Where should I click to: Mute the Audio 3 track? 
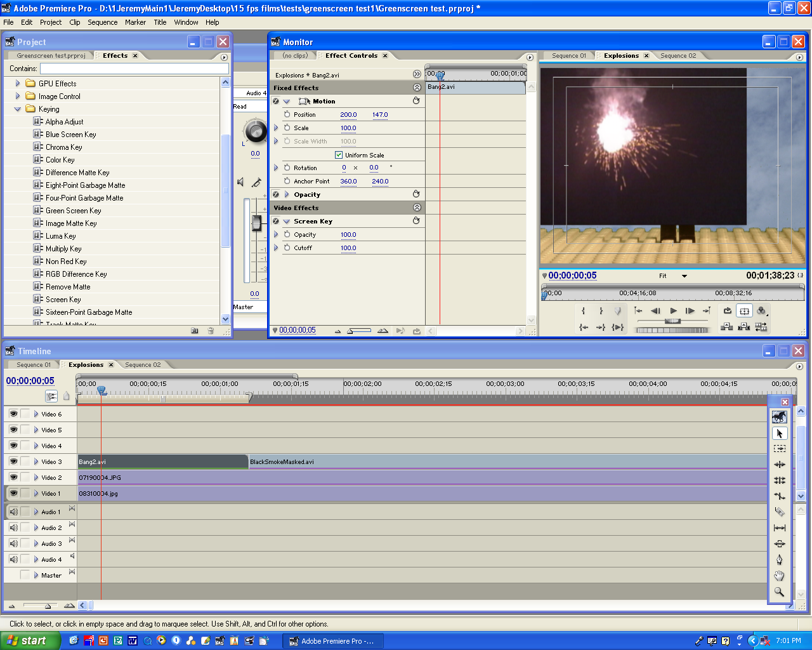pos(13,543)
